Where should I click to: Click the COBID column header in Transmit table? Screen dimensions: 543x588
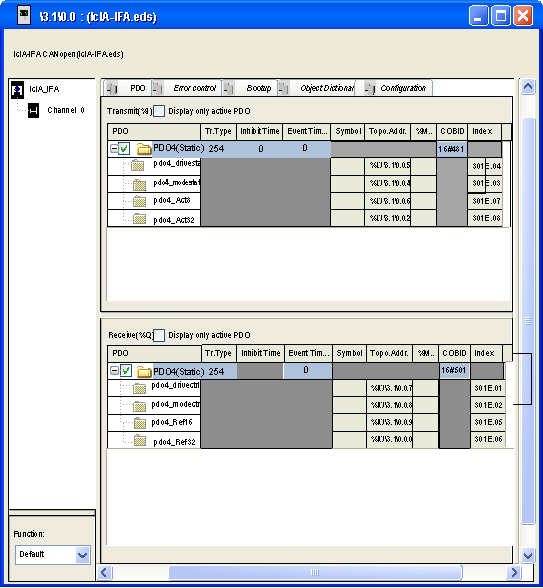pos(452,132)
